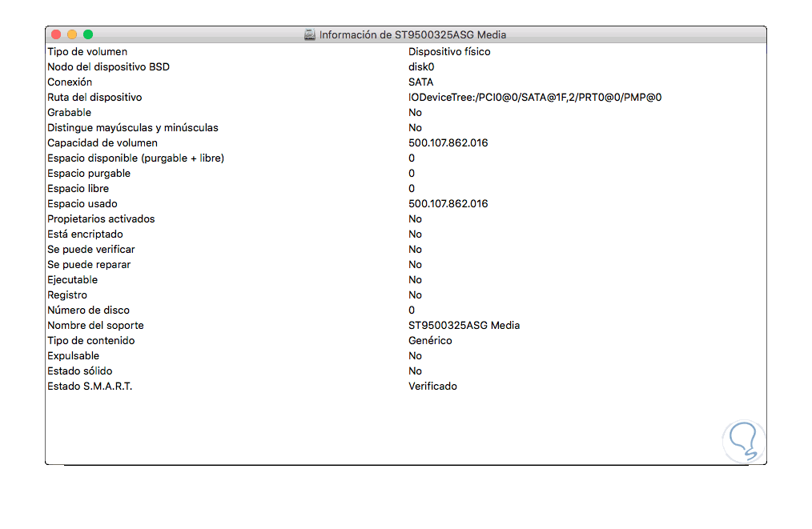Click the SATA connection value
Image resolution: width=812 pixels, height=529 pixels.
420,82
